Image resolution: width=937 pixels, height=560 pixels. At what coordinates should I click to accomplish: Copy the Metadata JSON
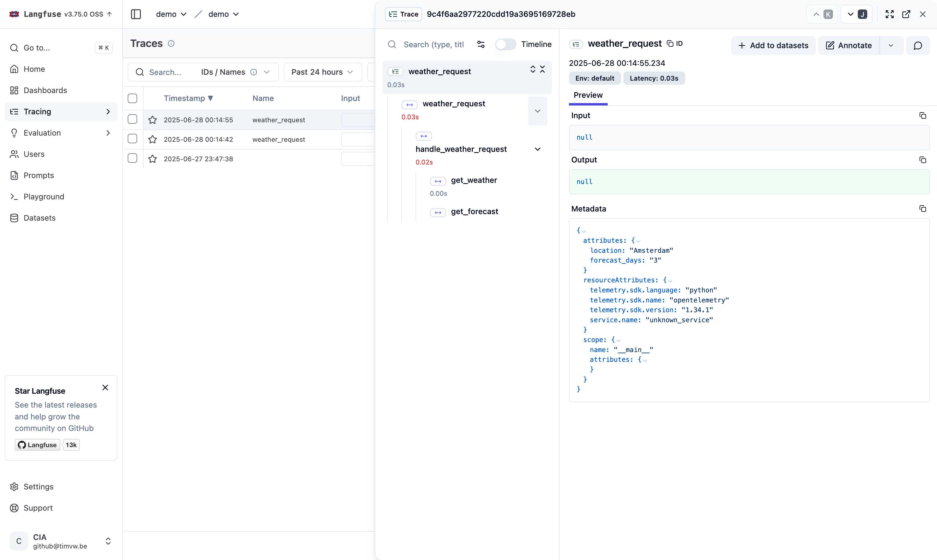(x=923, y=209)
